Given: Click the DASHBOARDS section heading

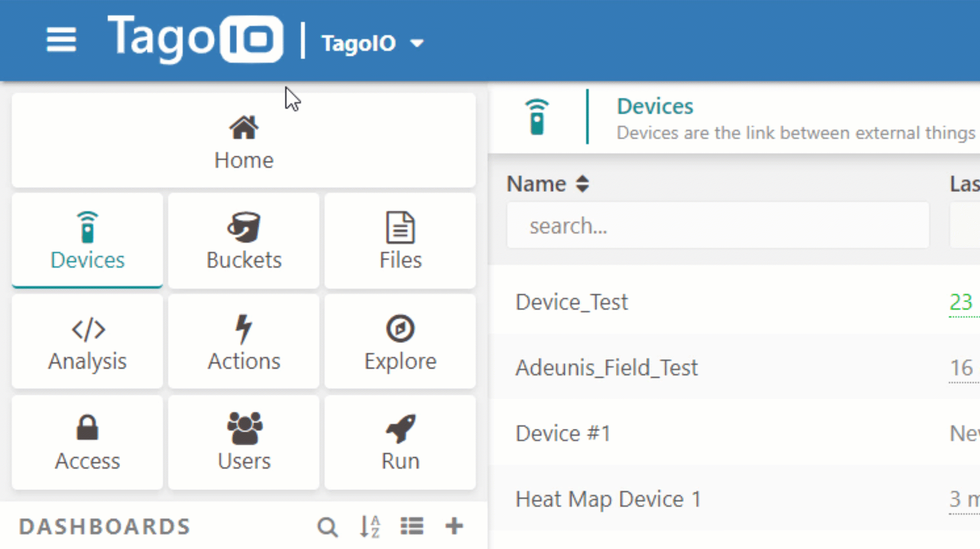Looking at the screenshot, I should (x=105, y=527).
